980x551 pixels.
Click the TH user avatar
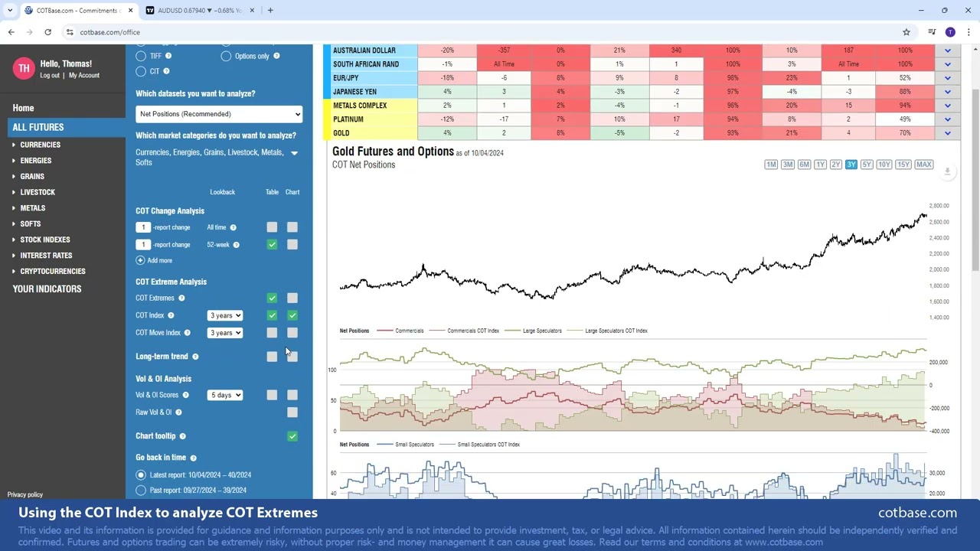[x=24, y=69]
